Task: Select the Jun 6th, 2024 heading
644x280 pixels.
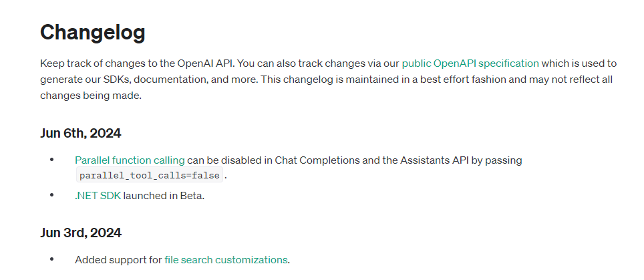Action: pyautogui.click(x=80, y=134)
